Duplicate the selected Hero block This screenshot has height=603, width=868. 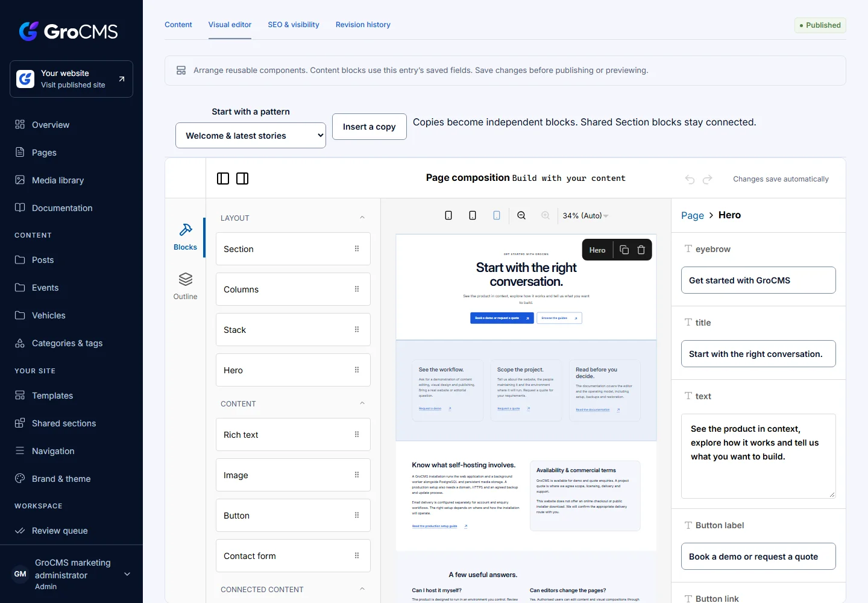[x=624, y=250]
